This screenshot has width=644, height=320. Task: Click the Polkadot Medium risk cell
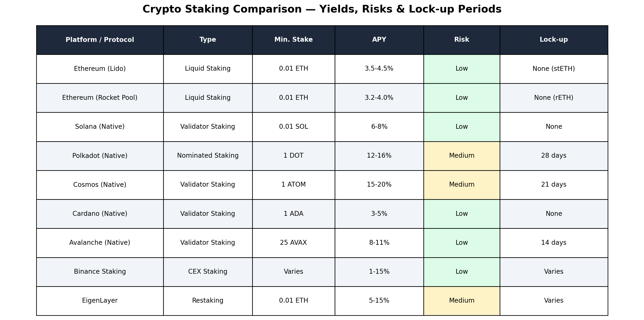(461, 156)
